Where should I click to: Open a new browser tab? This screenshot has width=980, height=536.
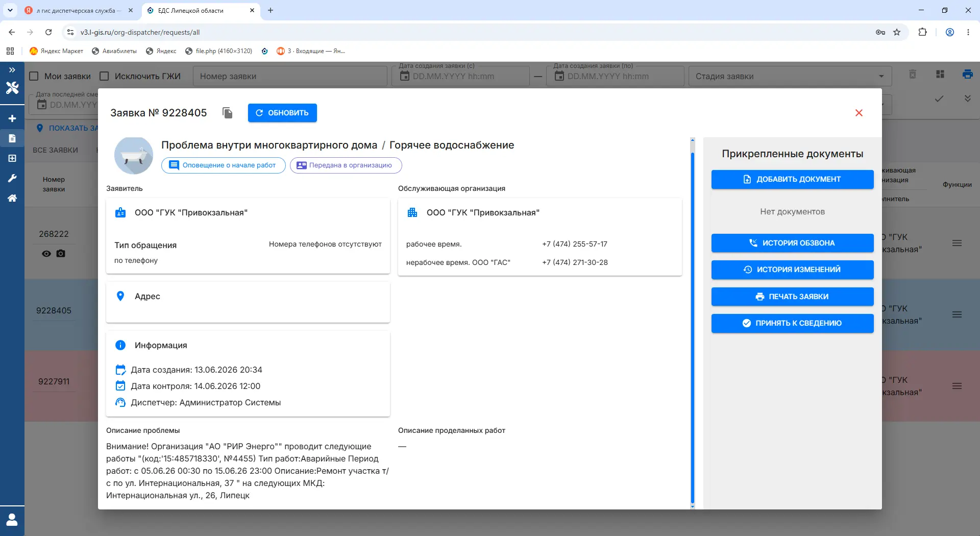(271, 10)
